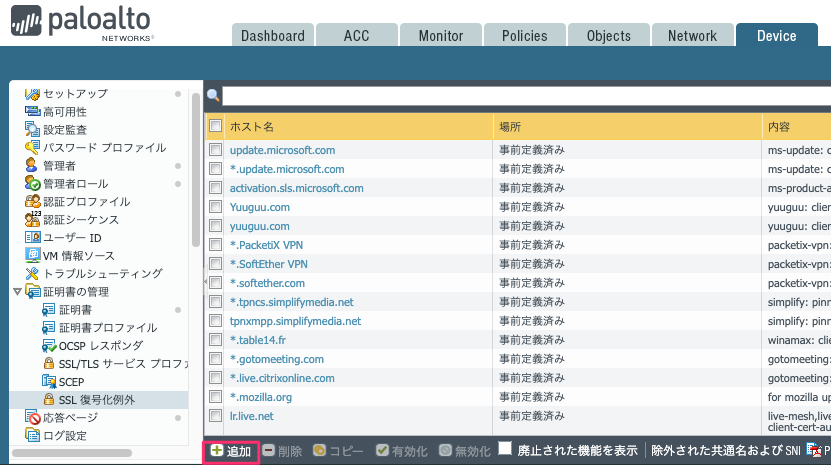Click the トラブルシューティング tools icon
Viewport: 831px width, 465px height.
tap(32, 273)
